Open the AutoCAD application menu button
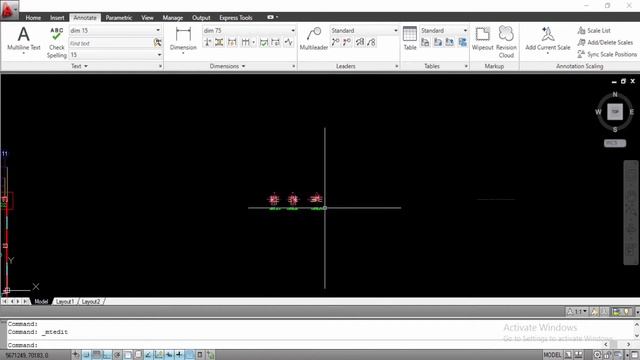Viewport: 640px width, 360px height. click(8, 10)
